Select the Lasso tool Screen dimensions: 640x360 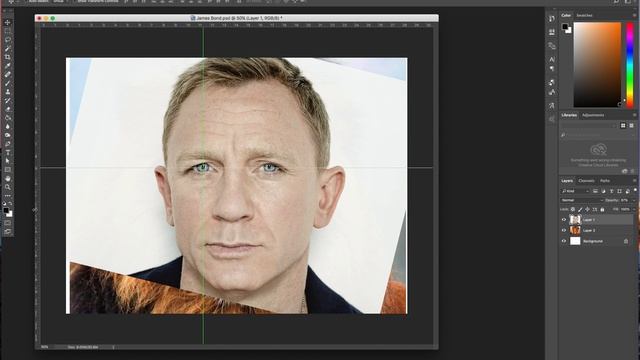click(x=8, y=40)
